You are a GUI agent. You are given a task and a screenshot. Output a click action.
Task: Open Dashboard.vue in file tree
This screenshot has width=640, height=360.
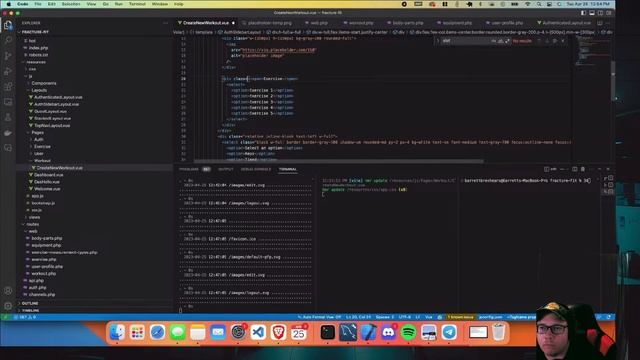point(48,175)
